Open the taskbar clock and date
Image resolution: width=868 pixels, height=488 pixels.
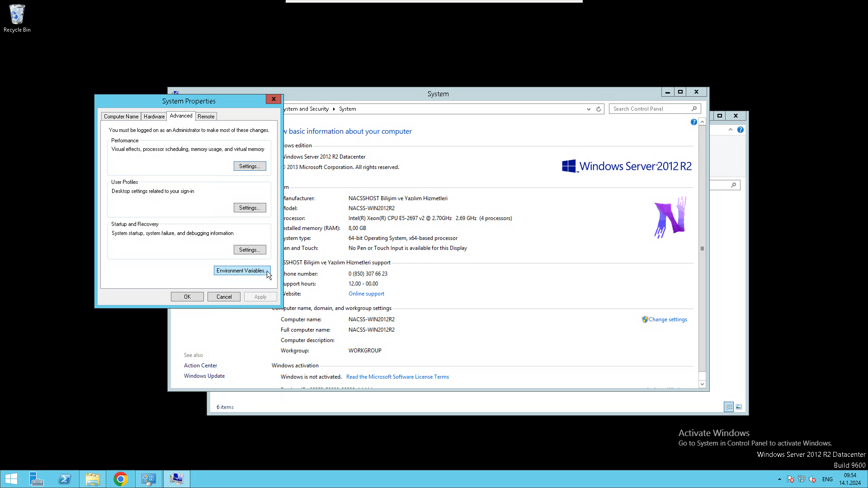point(850,479)
